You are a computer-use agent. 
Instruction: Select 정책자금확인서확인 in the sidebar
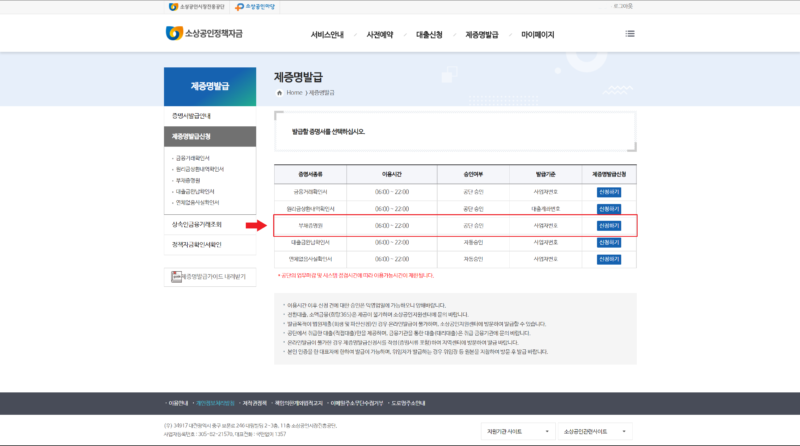point(210,245)
